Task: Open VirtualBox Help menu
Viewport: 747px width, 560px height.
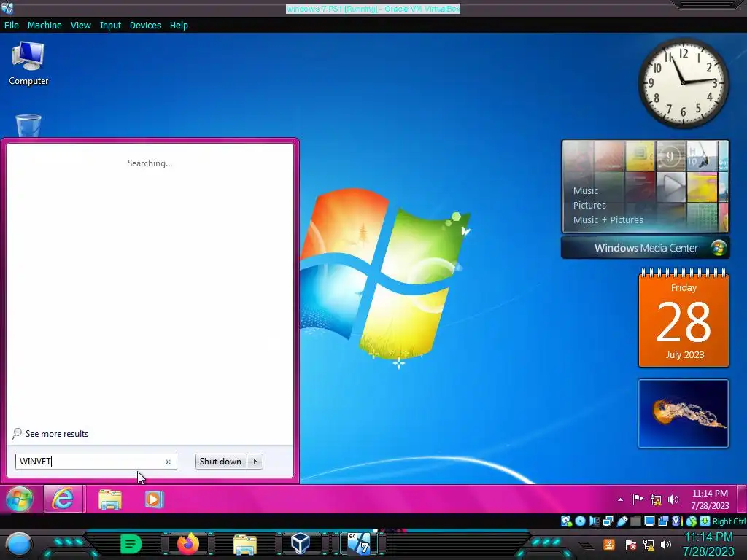Action: point(179,26)
